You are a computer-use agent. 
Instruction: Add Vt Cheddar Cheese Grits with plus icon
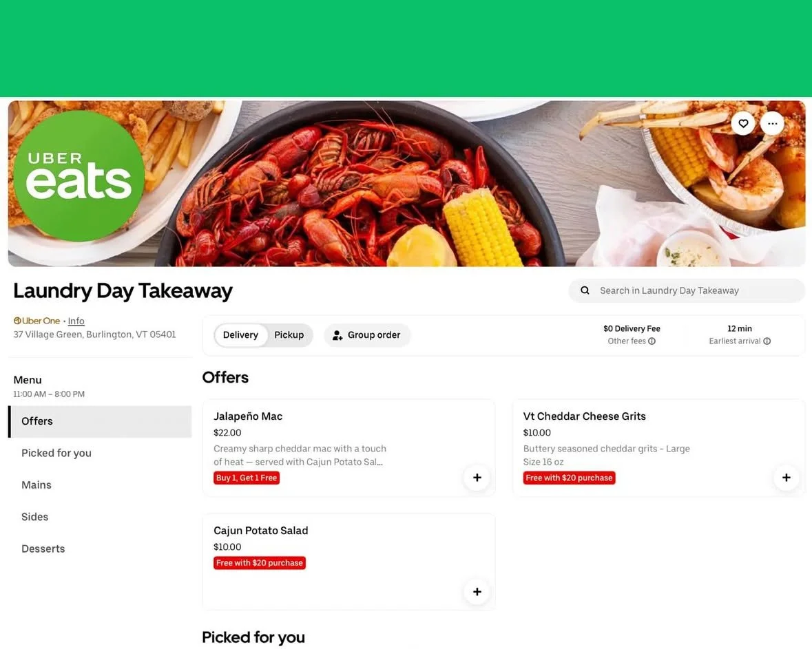[x=786, y=477]
